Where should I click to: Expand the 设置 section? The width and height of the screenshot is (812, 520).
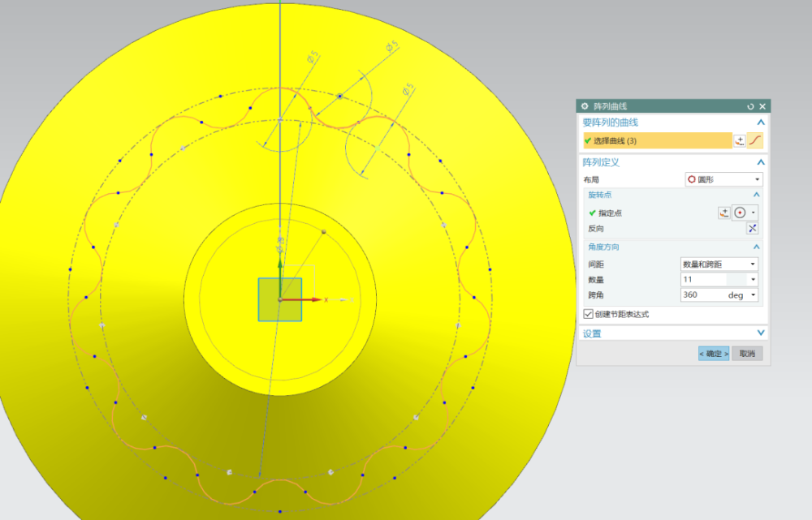coord(760,333)
